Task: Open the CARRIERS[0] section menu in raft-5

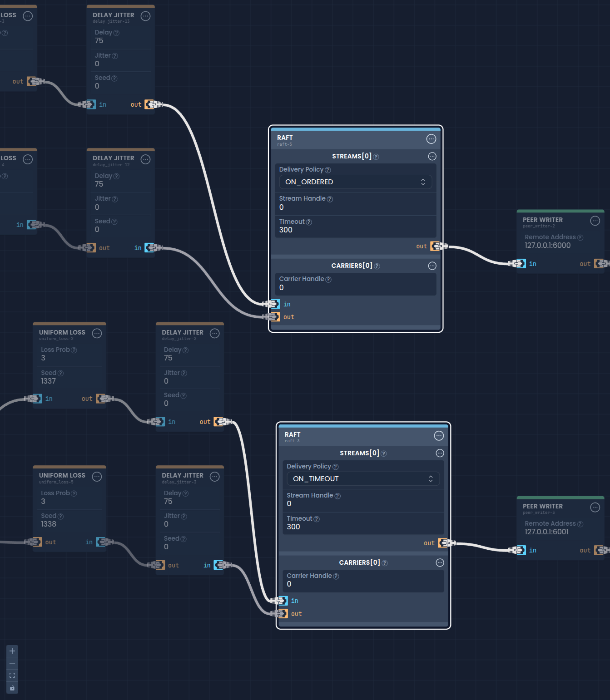Action: point(432,266)
